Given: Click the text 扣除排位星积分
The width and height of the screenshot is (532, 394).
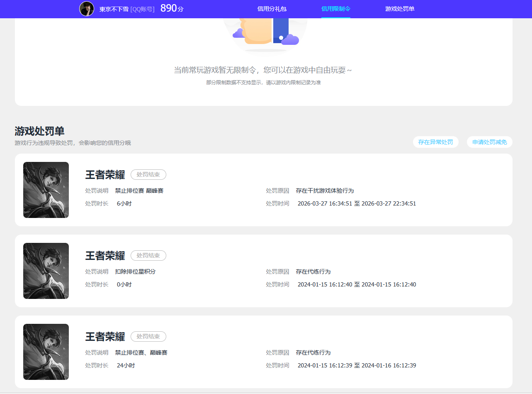Looking at the screenshot, I should (x=136, y=272).
